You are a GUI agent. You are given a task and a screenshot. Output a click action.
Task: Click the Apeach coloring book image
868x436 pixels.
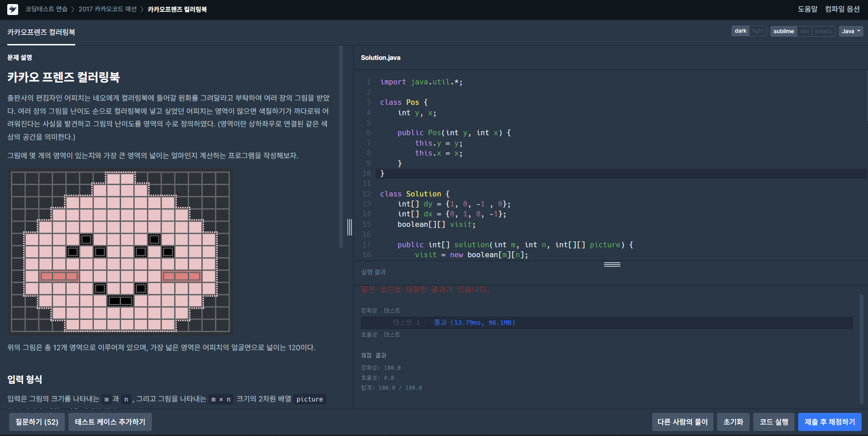click(121, 251)
